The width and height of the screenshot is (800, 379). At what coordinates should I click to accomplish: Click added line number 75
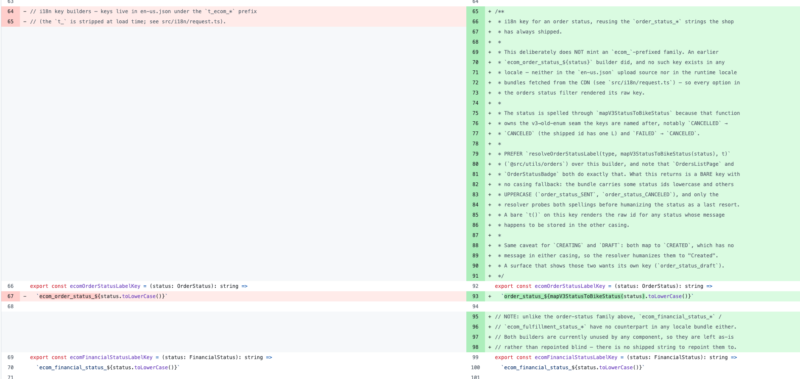coord(476,113)
